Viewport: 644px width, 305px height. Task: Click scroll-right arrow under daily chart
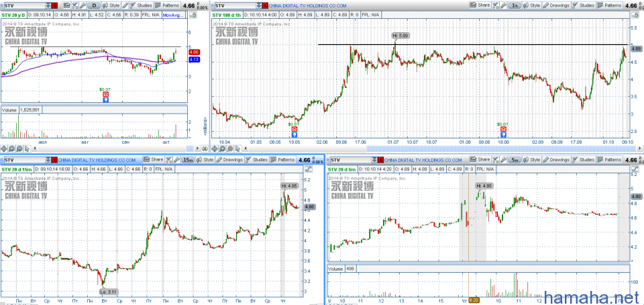pos(197,148)
